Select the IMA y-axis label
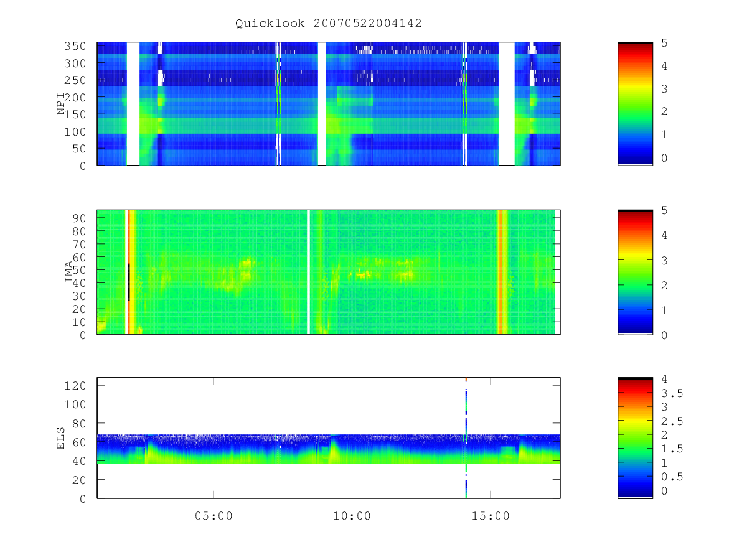This screenshot has height=560, width=747. pos(69,273)
